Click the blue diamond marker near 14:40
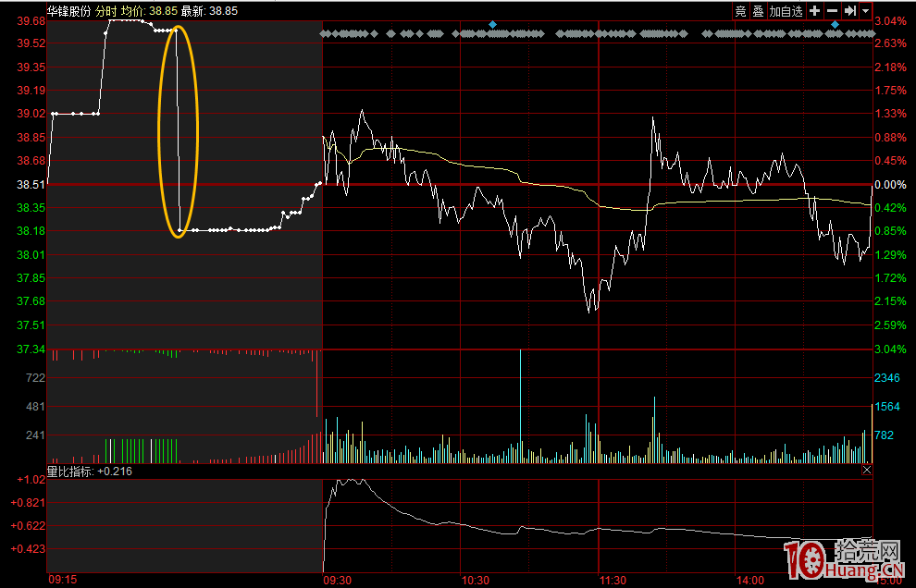This screenshot has width=916, height=588. click(835, 25)
